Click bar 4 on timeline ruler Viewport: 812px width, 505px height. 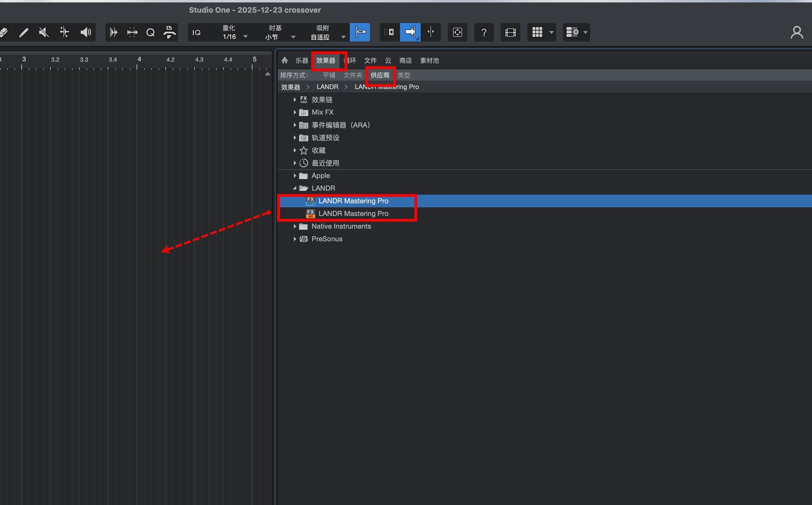coord(139,60)
